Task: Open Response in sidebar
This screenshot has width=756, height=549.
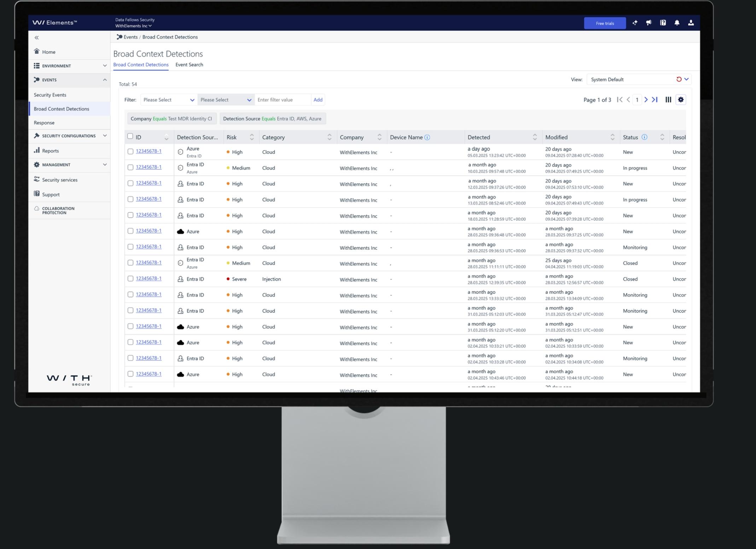Action: point(44,123)
